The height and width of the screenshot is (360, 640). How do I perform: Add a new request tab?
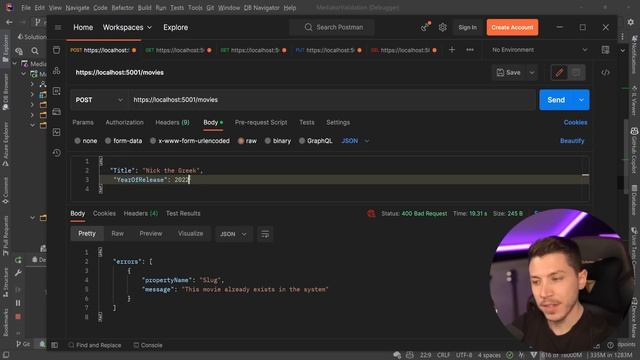point(451,50)
